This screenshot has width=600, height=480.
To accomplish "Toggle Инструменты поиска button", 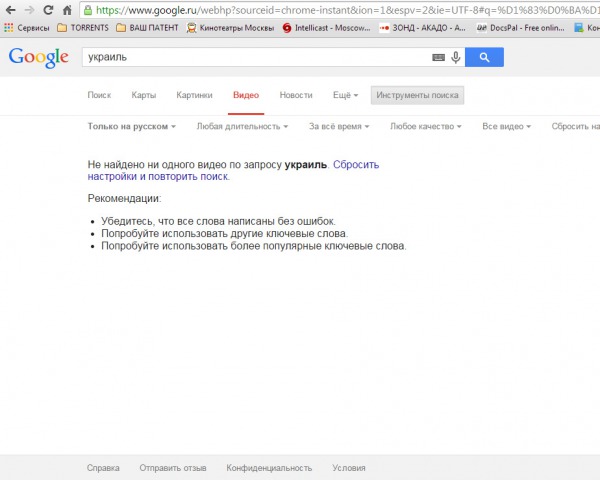I will coord(417,95).
